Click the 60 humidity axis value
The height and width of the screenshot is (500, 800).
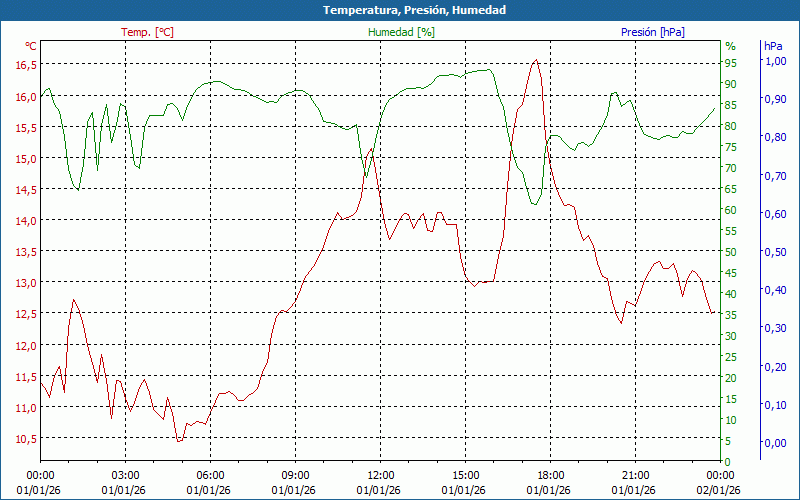coord(731,210)
